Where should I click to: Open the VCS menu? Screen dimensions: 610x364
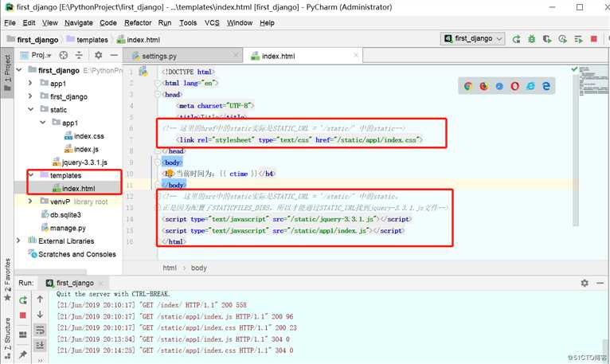[212, 23]
